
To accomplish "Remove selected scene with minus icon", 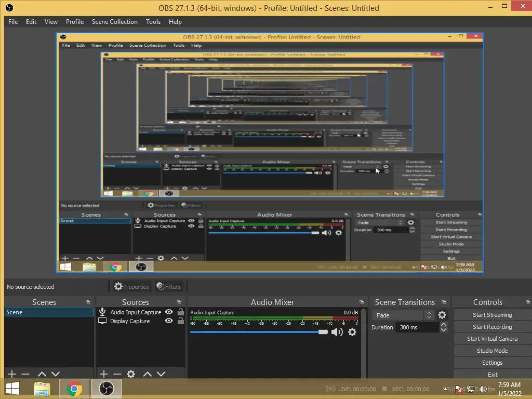I will coord(25,374).
